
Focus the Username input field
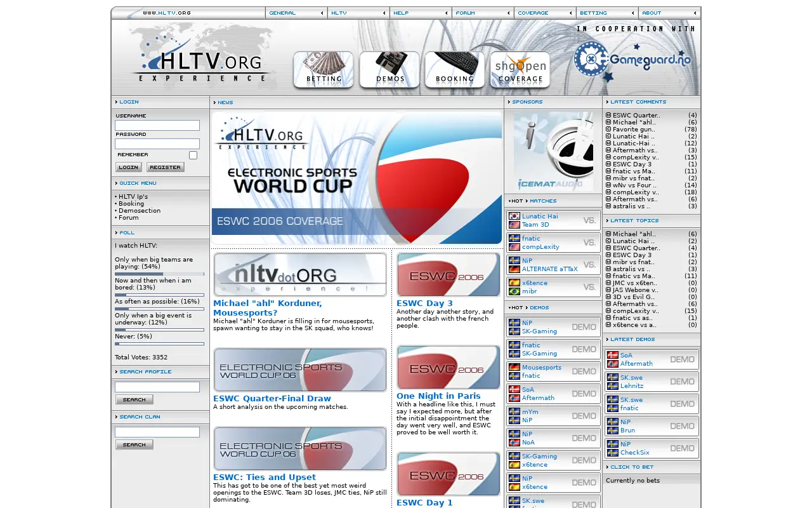click(x=157, y=125)
